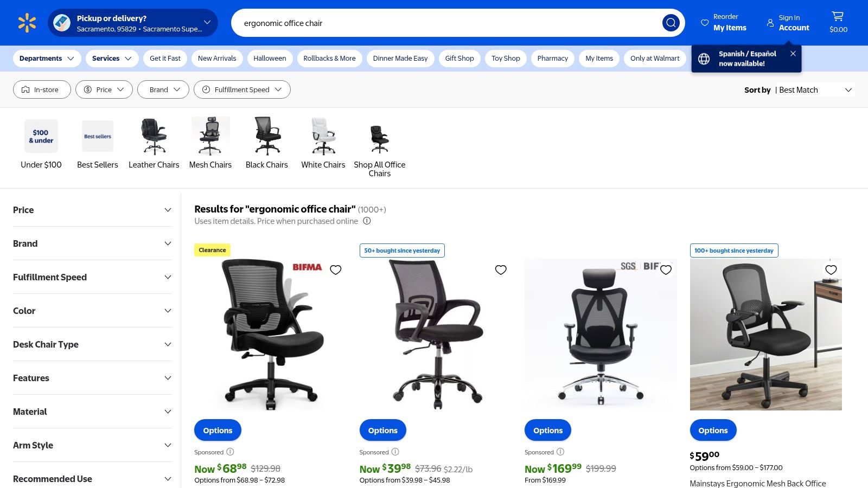
Task: Open the Services menu
Action: (112, 59)
